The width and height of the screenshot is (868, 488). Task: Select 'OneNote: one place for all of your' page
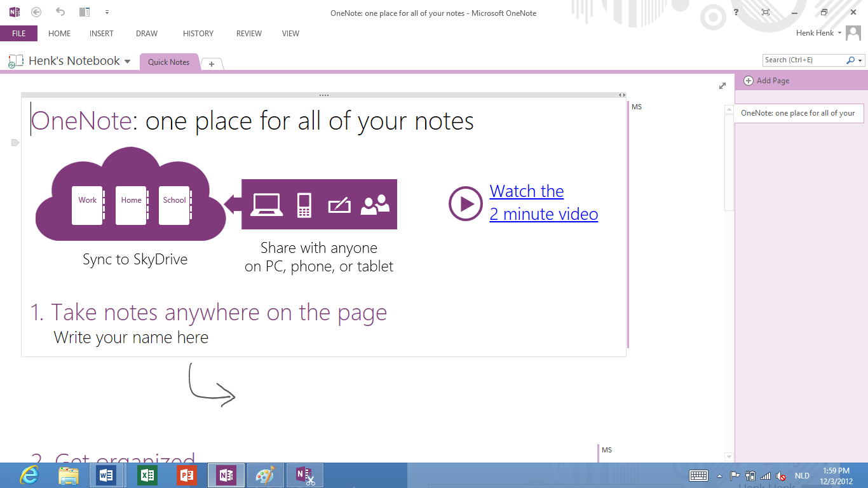tap(799, 113)
